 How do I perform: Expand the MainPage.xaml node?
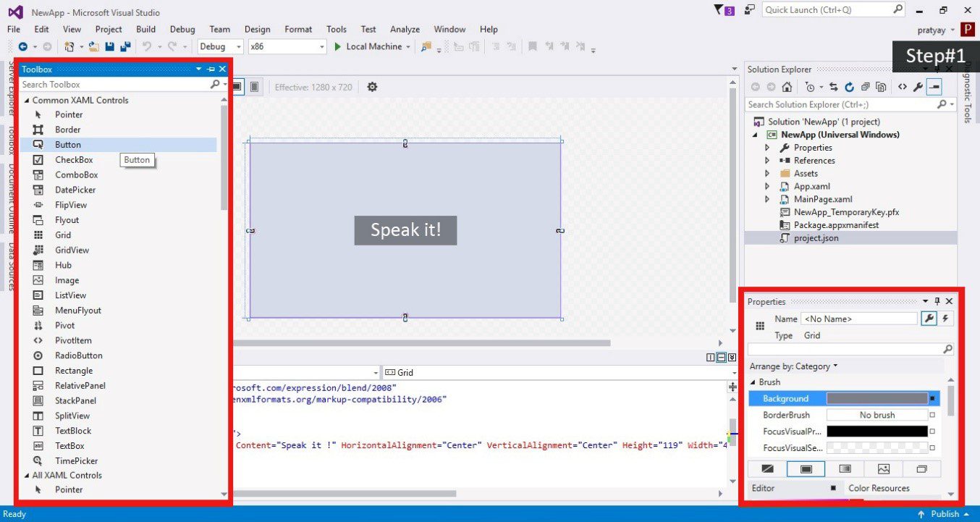(x=768, y=199)
